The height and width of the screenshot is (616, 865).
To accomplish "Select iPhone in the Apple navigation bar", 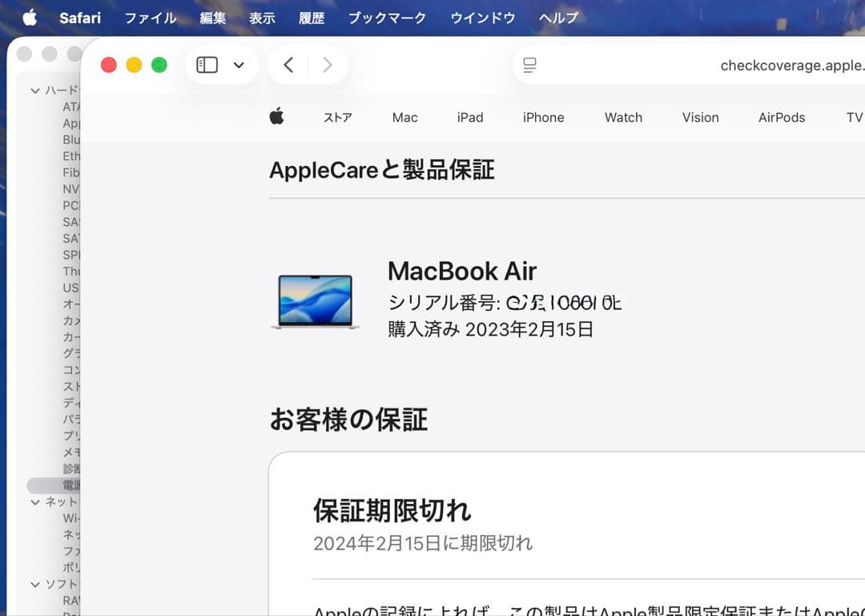I will pyautogui.click(x=543, y=117).
